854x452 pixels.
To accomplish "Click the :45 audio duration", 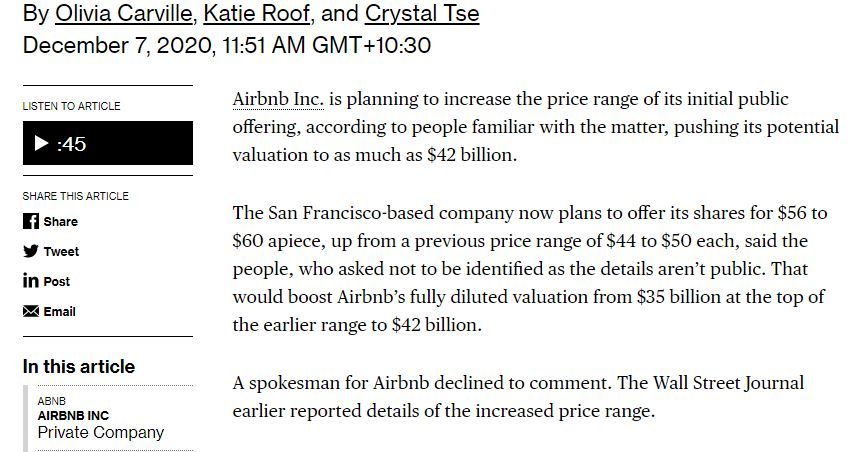I will (72, 144).
